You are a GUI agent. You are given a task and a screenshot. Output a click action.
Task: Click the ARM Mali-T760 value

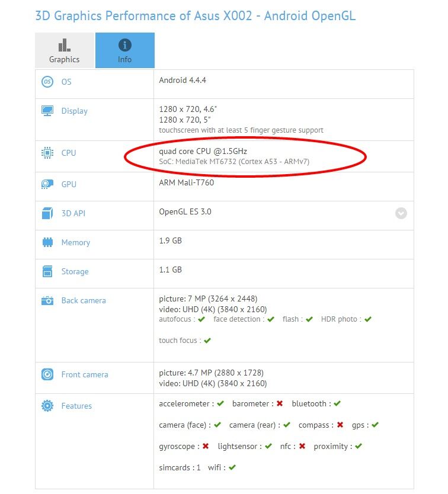[x=186, y=182]
